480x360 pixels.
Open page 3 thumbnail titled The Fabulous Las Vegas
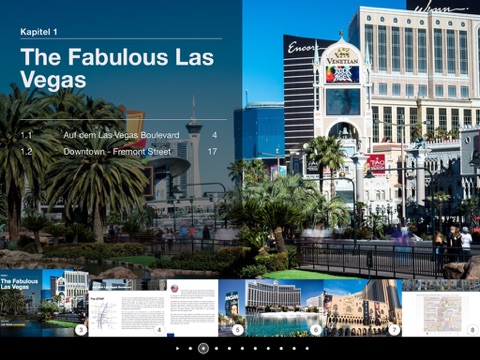click(44, 303)
